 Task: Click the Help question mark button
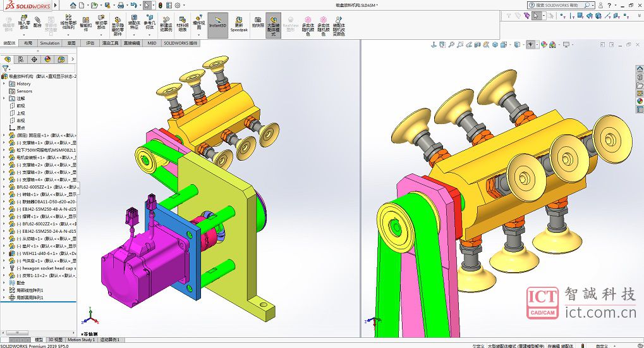pos(609,5)
